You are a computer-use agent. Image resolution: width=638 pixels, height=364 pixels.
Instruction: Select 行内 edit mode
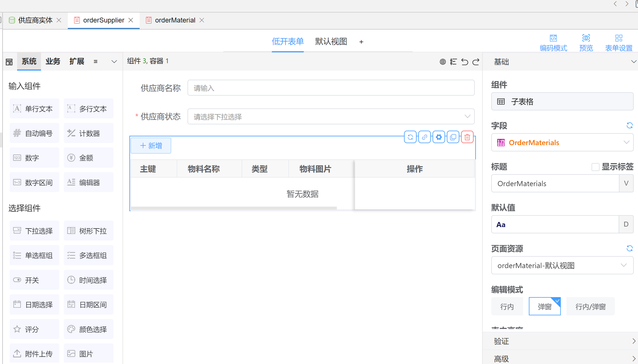pyautogui.click(x=507, y=307)
